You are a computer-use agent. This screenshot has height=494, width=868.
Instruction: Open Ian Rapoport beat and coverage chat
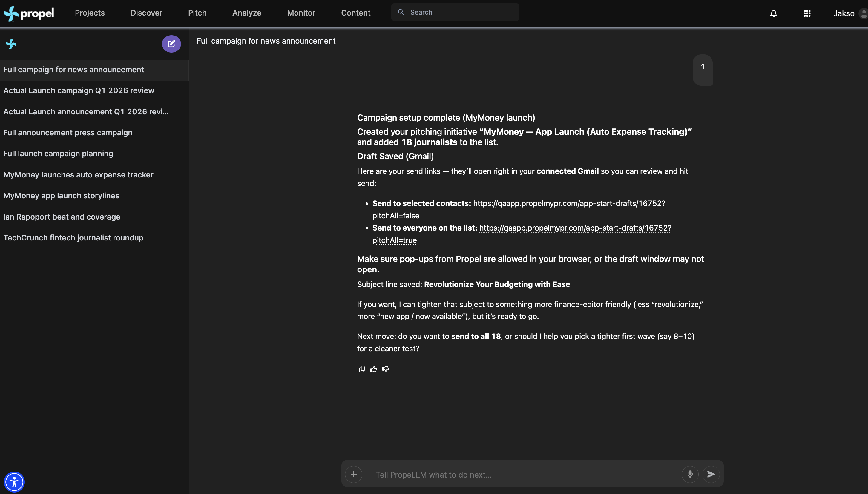click(x=62, y=217)
